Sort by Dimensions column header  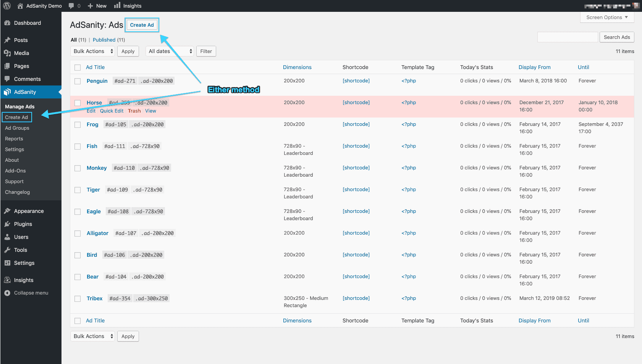click(x=297, y=67)
